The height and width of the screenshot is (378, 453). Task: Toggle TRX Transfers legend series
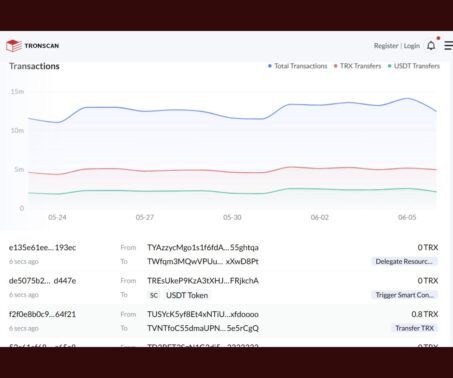(357, 66)
